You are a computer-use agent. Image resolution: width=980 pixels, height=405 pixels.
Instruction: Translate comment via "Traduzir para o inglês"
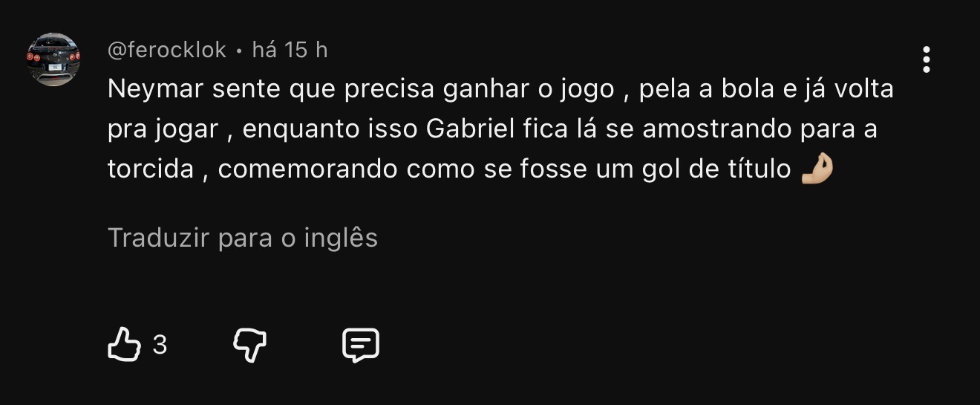click(x=243, y=238)
